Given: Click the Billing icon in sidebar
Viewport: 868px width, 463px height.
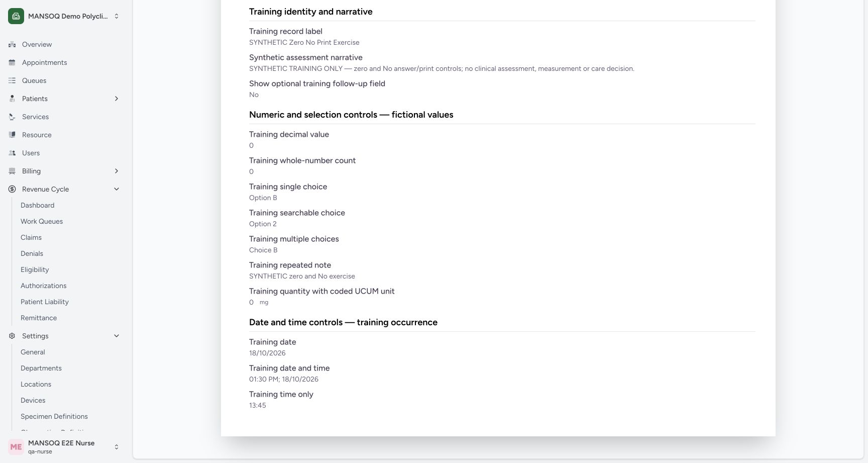Looking at the screenshot, I should [x=12, y=171].
